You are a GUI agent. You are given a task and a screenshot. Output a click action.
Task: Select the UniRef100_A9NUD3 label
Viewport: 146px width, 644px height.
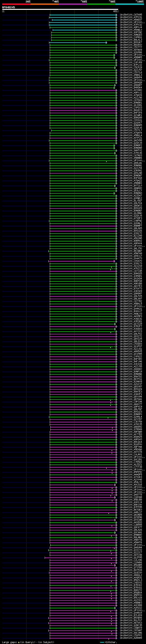(x=131, y=35)
